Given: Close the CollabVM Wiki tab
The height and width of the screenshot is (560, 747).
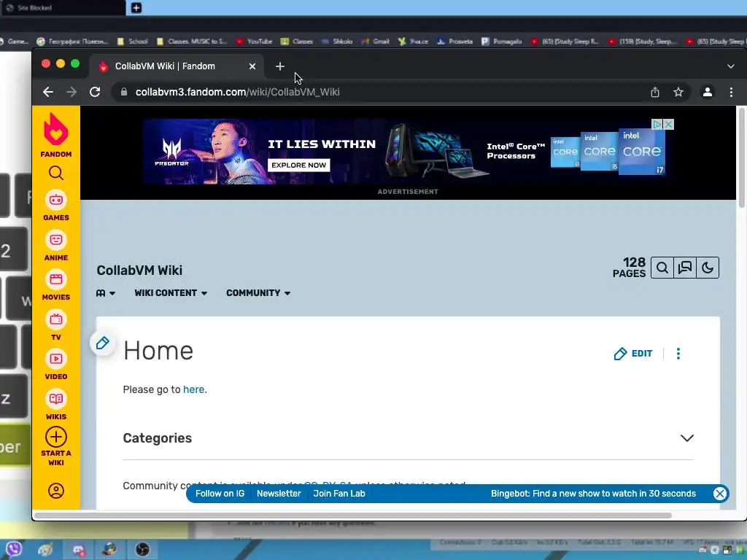Looking at the screenshot, I should (x=252, y=66).
